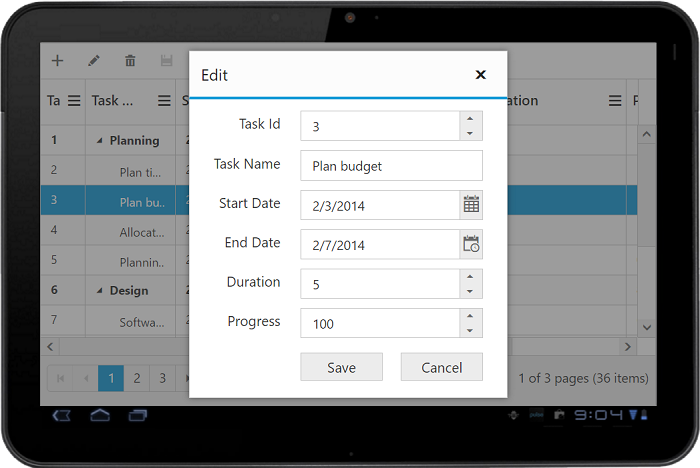Click the Add record plus icon

pos(57,61)
